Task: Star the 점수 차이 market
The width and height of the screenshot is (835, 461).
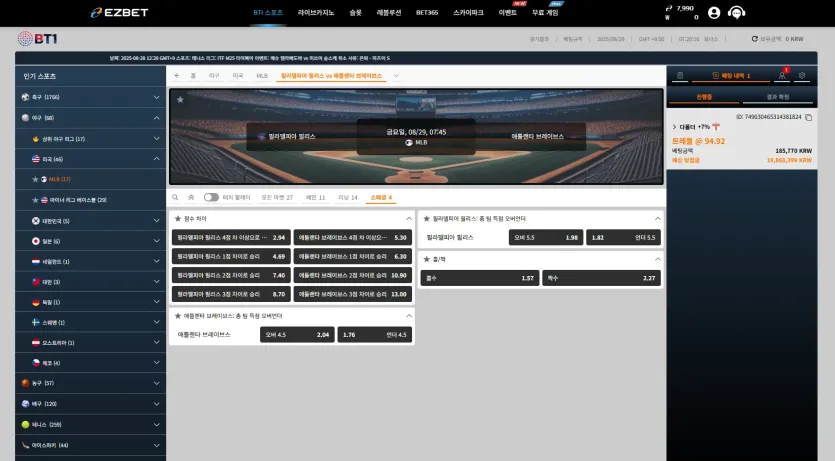Action: (x=178, y=219)
